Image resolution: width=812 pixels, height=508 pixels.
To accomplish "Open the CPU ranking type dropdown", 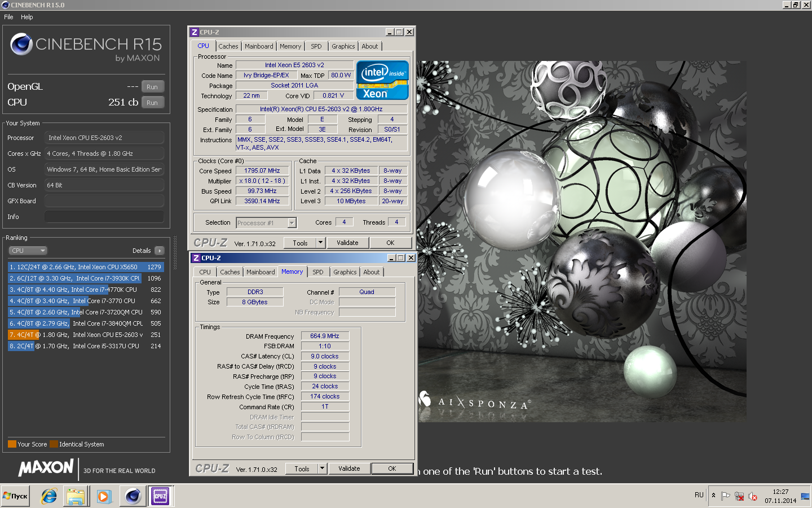I will coord(28,251).
